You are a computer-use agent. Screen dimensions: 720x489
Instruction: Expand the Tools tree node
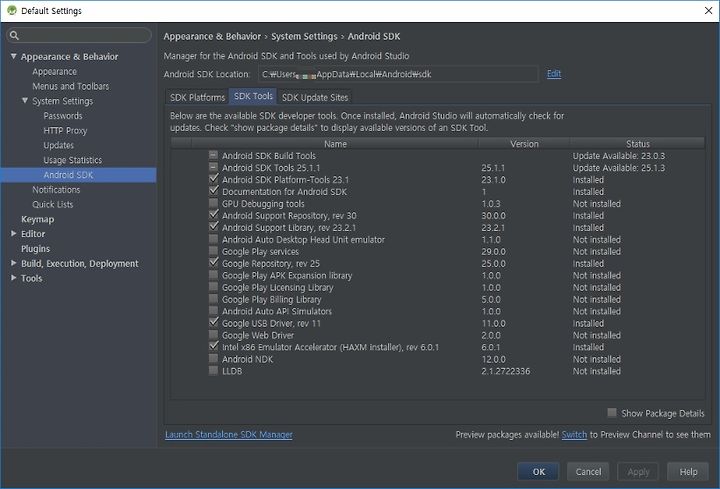tap(13, 277)
